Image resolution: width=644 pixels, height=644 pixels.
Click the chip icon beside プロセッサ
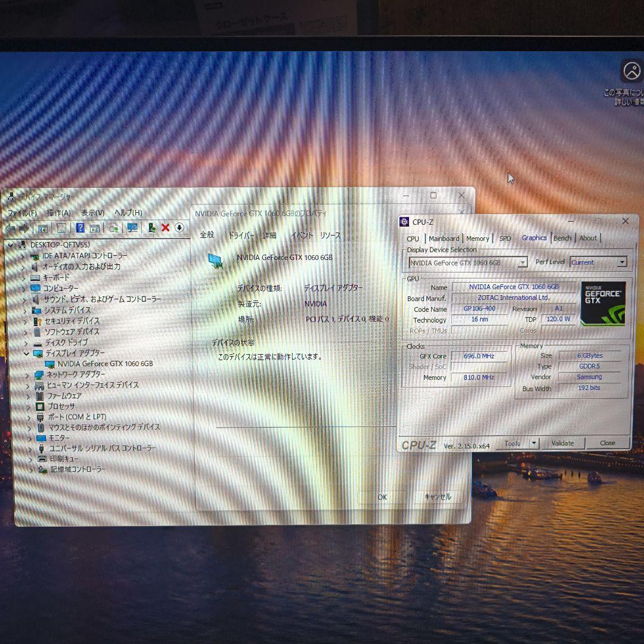[x=40, y=407]
